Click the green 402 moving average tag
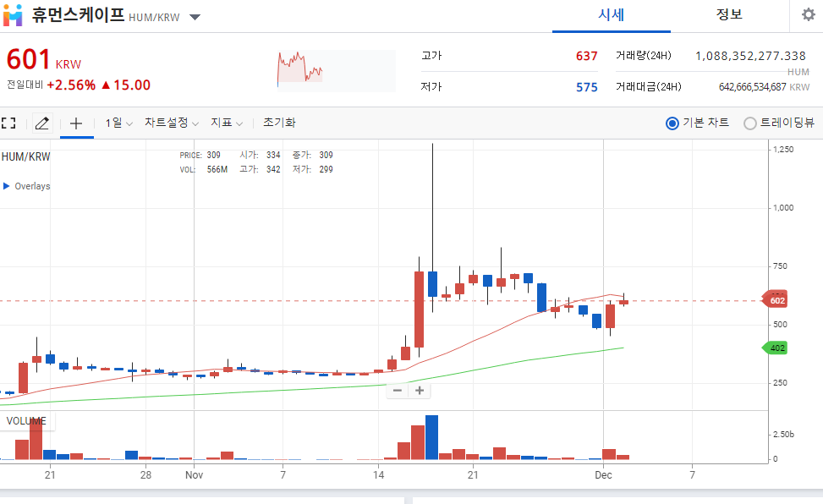This screenshot has height=504, width=823. click(x=775, y=348)
